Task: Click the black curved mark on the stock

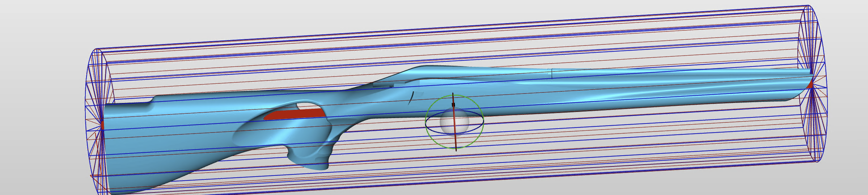Action: 411,98
